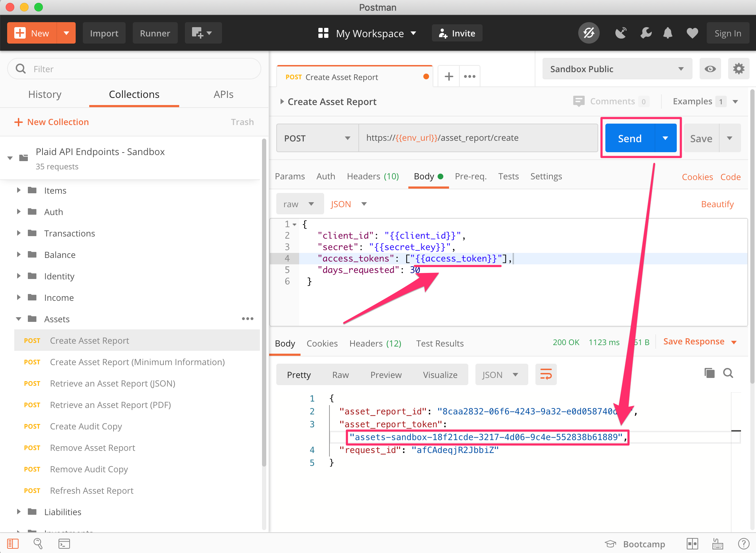Click the Import button
The width and height of the screenshot is (756, 553).
104,33
